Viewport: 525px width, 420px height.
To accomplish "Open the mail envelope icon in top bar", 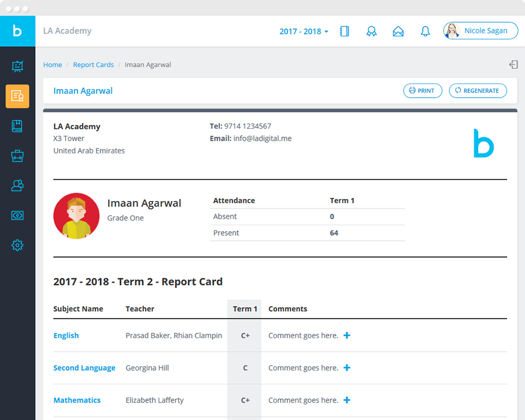I will coord(398,31).
